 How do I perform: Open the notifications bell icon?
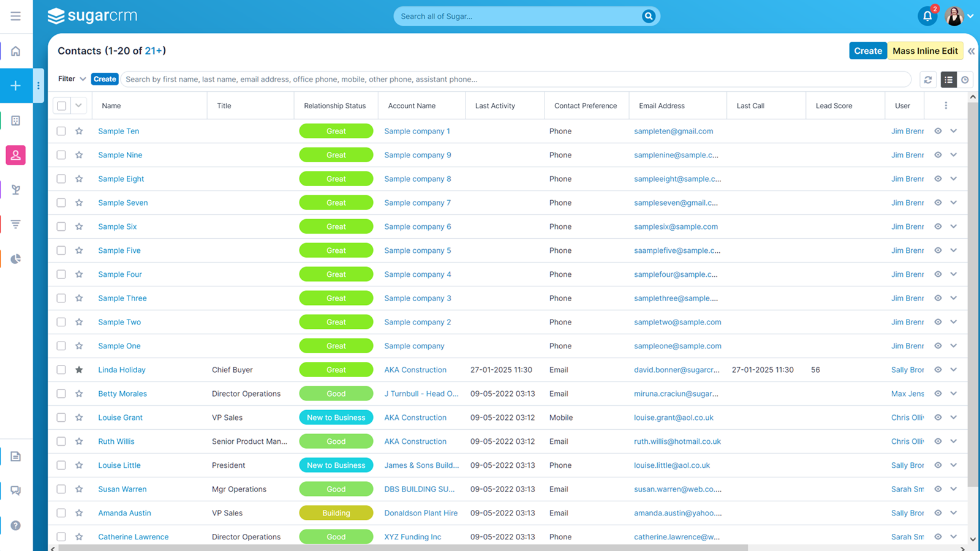point(927,17)
